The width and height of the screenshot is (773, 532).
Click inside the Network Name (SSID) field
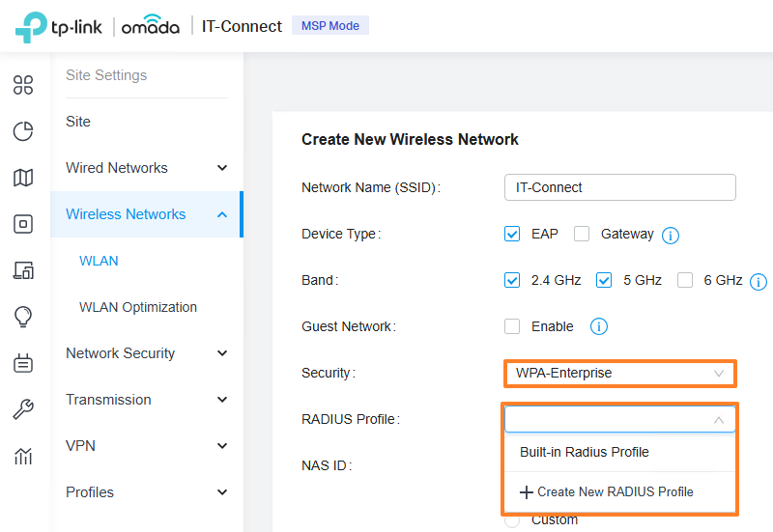620,187
